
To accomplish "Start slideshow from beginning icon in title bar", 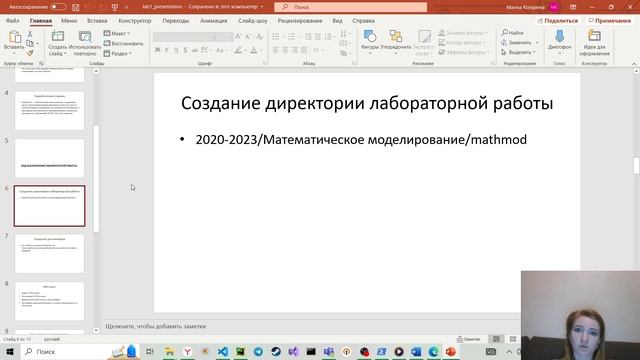I will click(x=115, y=7).
